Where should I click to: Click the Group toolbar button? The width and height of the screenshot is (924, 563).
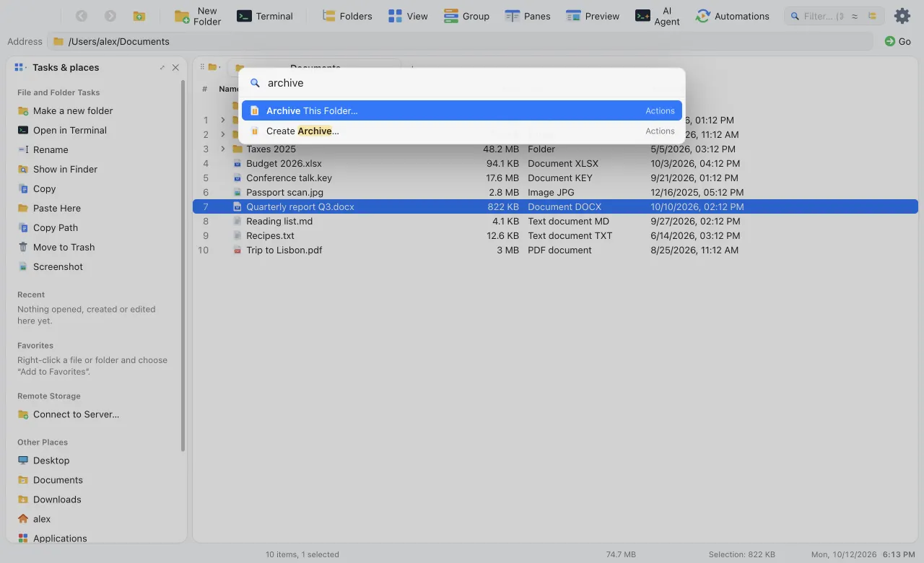point(466,16)
